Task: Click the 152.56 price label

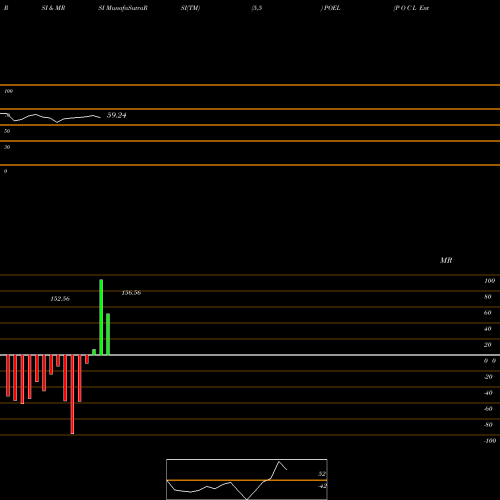Action: tap(60, 299)
